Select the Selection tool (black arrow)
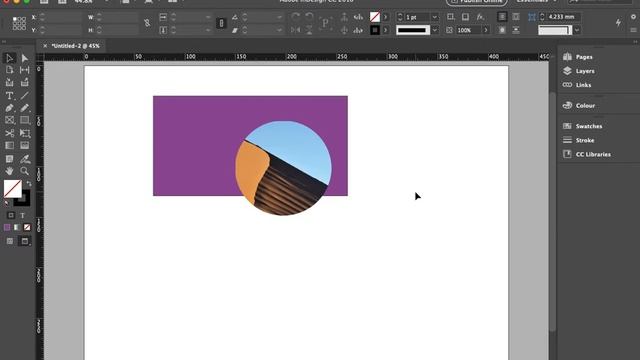The width and height of the screenshot is (640, 360). click(9, 58)
